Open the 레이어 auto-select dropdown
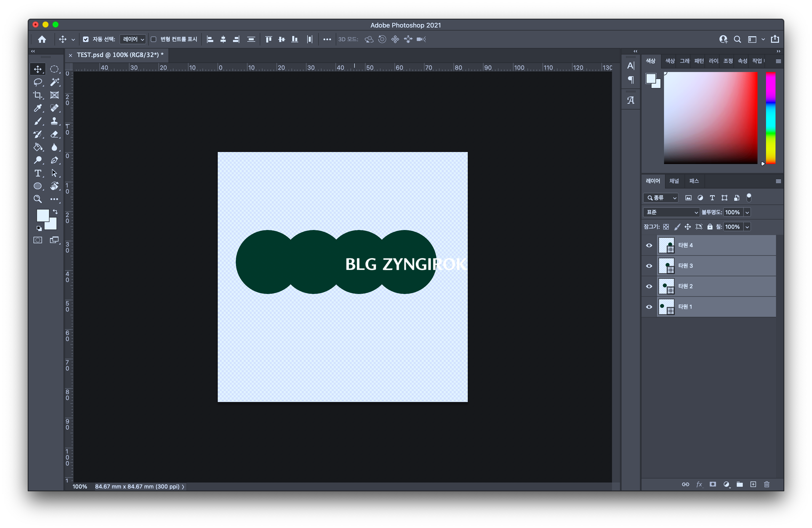 pos(133,39)
